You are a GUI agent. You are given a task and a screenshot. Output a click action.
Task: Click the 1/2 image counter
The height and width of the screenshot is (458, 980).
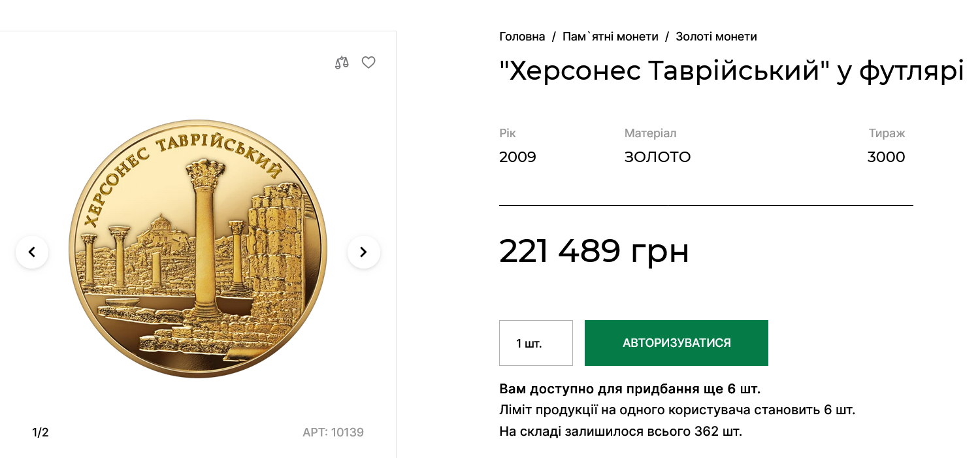tap(40, 432)
